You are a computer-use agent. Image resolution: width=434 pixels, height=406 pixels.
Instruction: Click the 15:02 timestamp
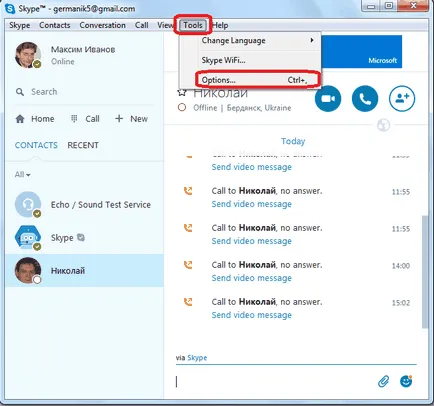coord(401,303)
